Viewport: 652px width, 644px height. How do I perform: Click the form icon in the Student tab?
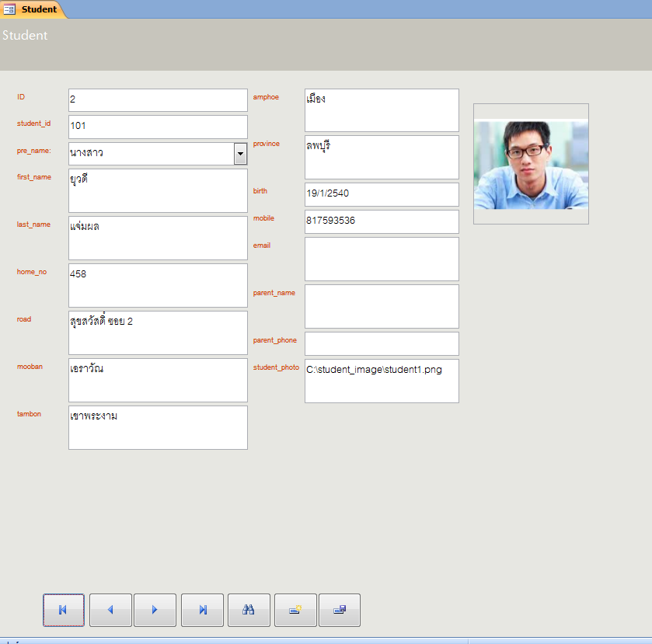coord(9,9)
